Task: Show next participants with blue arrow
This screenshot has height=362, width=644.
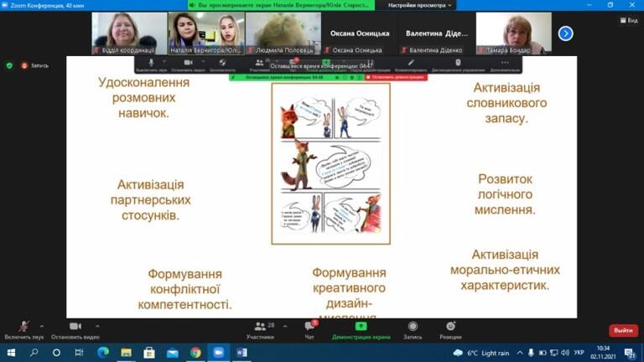Action: (x=565, y=34)
